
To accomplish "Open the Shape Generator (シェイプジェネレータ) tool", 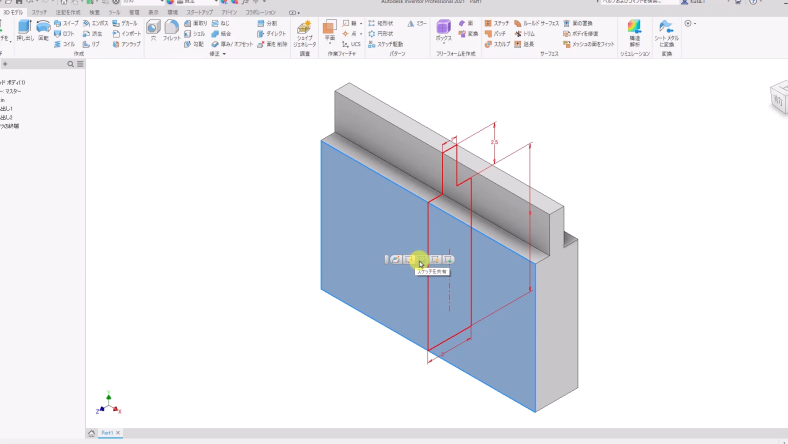I will point(304,32).
